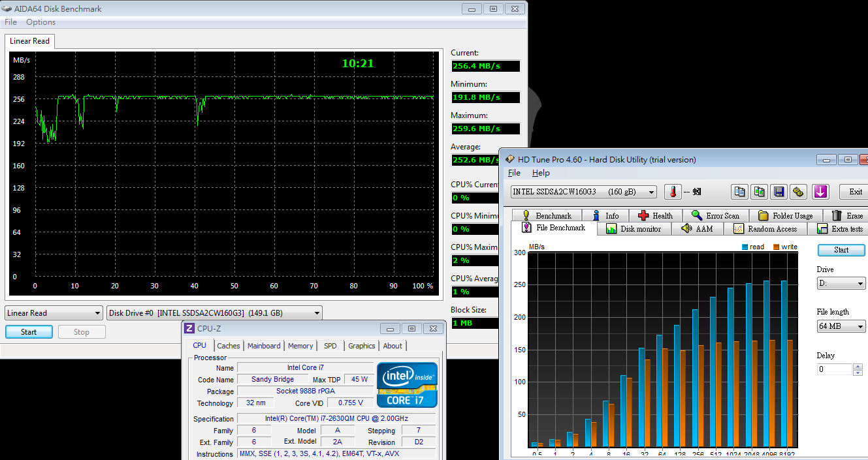The width and height of the screenshot is (868, 460).
Task: Click the Current 256.4 MB/s value
Action: point(485,66)
